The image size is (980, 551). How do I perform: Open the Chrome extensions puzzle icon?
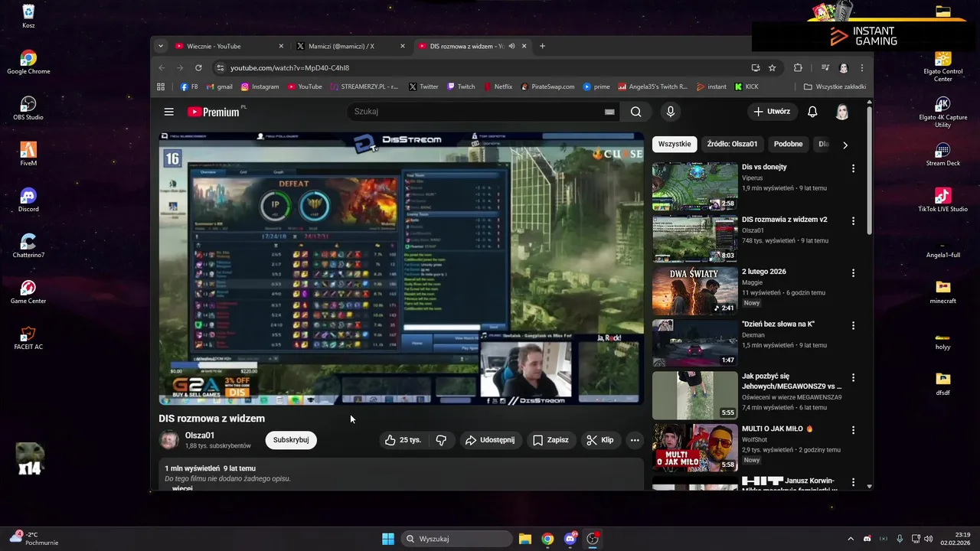798,67
